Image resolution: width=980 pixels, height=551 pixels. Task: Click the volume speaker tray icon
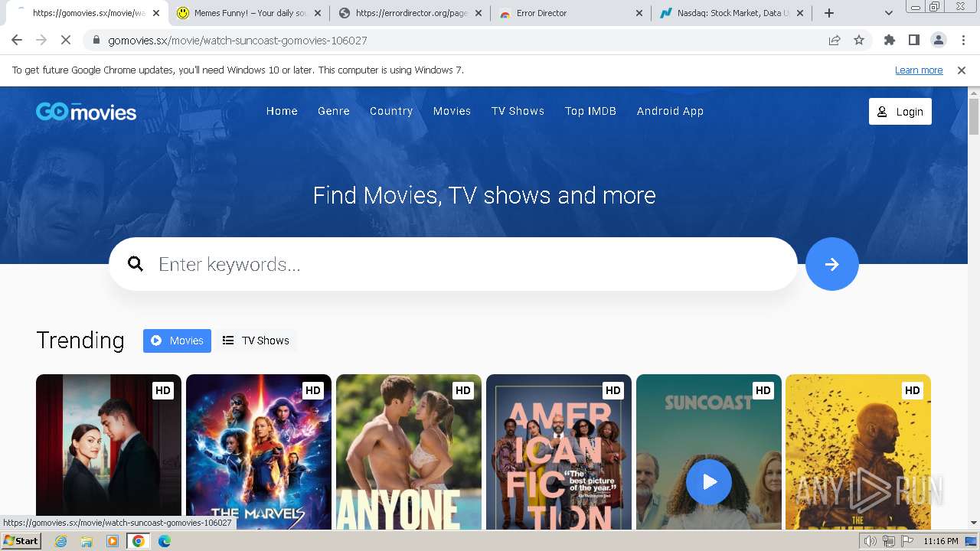click(x=871, y=541)
